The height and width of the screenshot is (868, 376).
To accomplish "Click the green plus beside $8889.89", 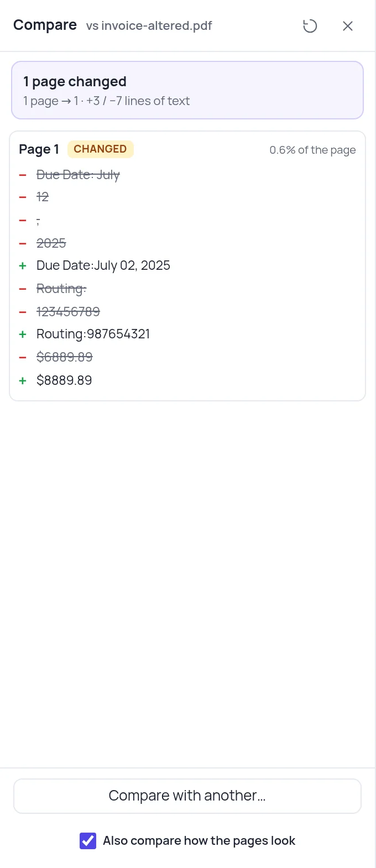I will [23, 380].
